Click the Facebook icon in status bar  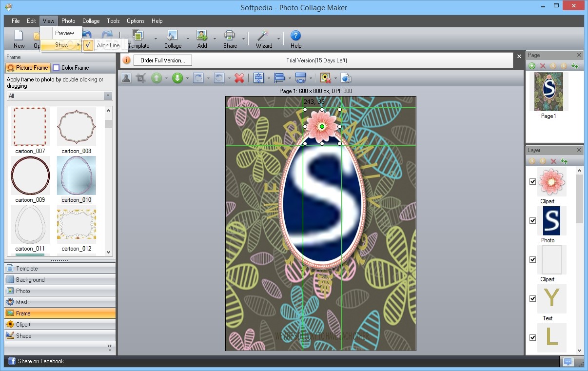[x=11, y=361]
